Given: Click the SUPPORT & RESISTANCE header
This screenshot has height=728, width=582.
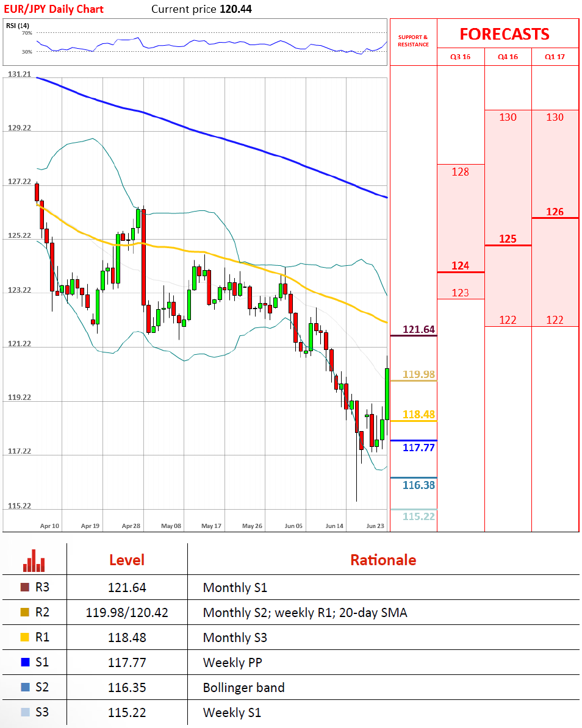Looking at the screenshot, I should (x=414, y=41).
